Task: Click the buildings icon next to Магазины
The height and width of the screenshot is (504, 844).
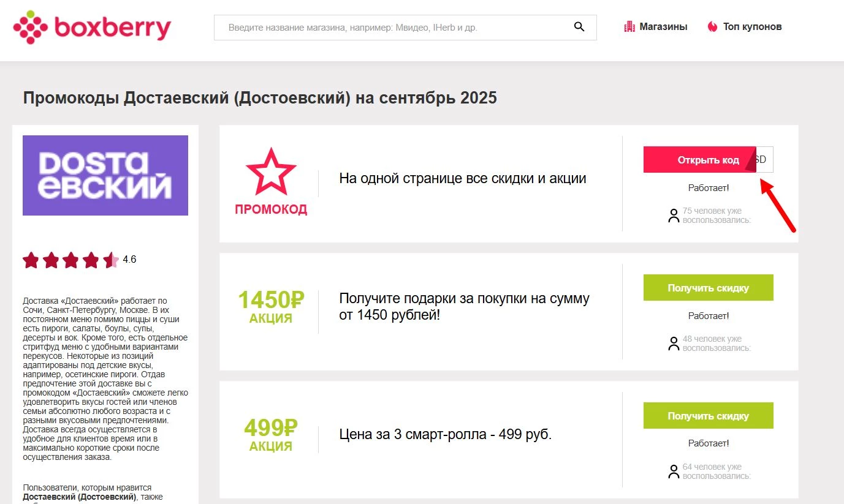Action: tap(630, 26)
